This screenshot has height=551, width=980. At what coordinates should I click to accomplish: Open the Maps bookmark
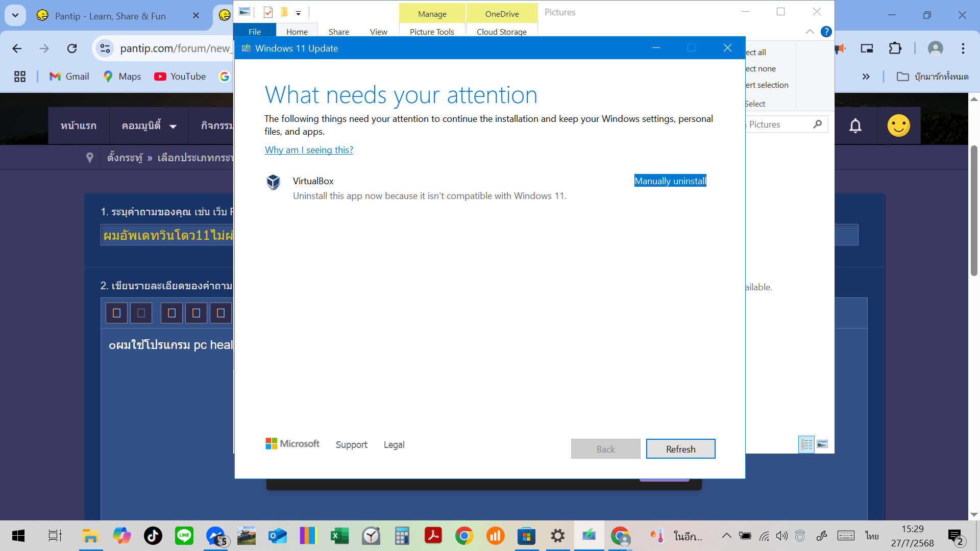[x=122, y=77]
